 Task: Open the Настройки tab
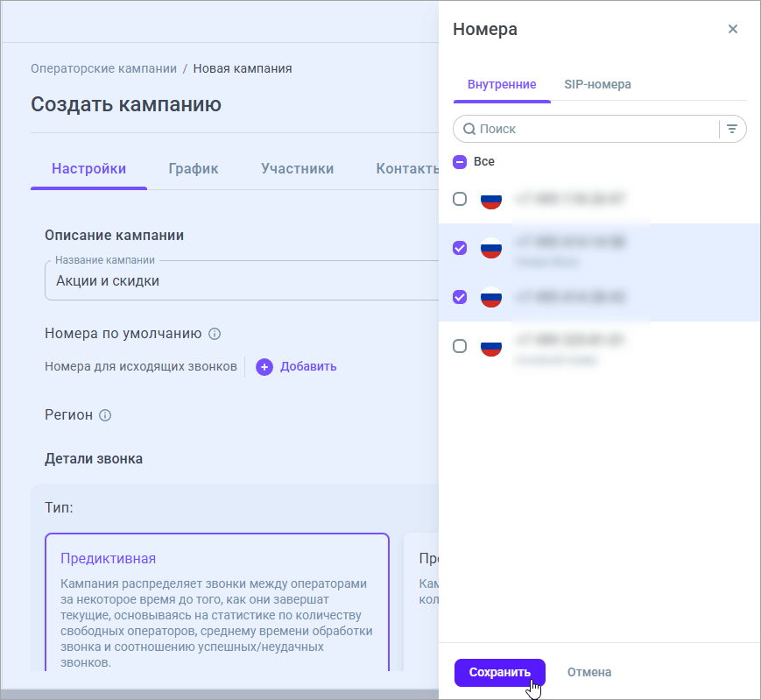[x=88, y=169]
